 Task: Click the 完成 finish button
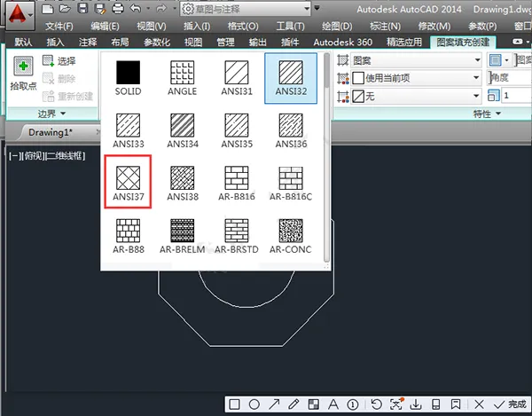[x=511, y=404]
